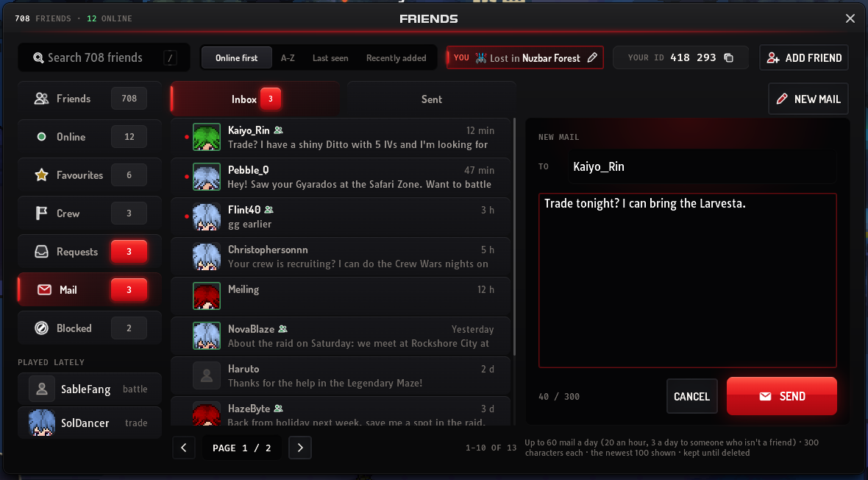Click the friend badge beside Flint40
The image size is (868, 480).
tap(269, 210)
